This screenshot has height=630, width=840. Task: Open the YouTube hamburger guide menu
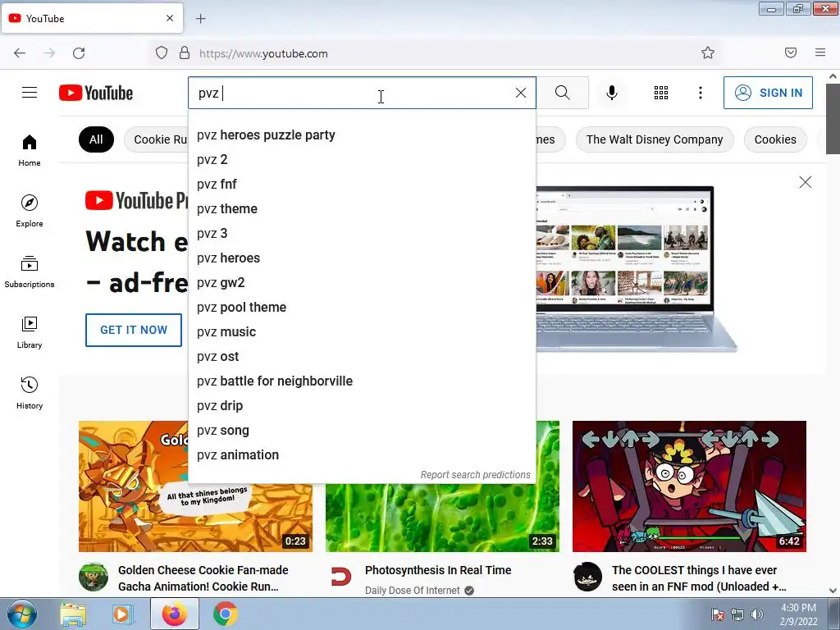tap(30, 93)
